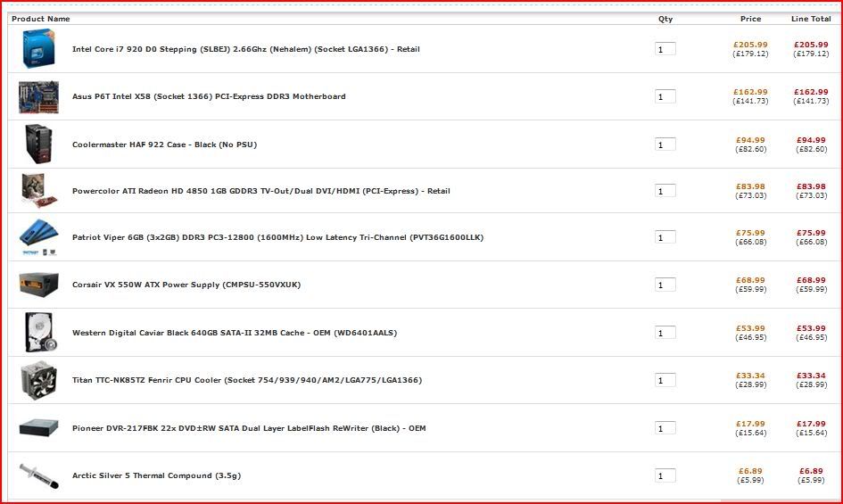Focus the quantity field for Coolermaster HAF 922
Screen dimensions: 843x504
click(x=665, y=145)
